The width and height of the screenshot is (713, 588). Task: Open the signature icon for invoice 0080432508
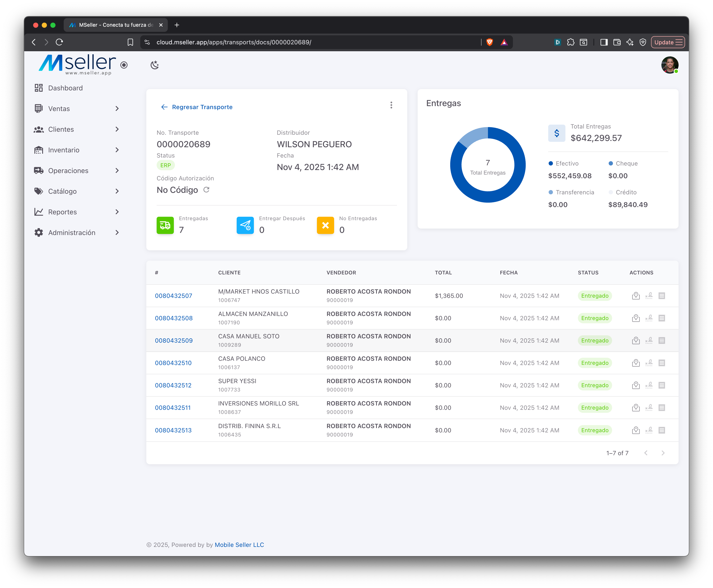point(649,318)
